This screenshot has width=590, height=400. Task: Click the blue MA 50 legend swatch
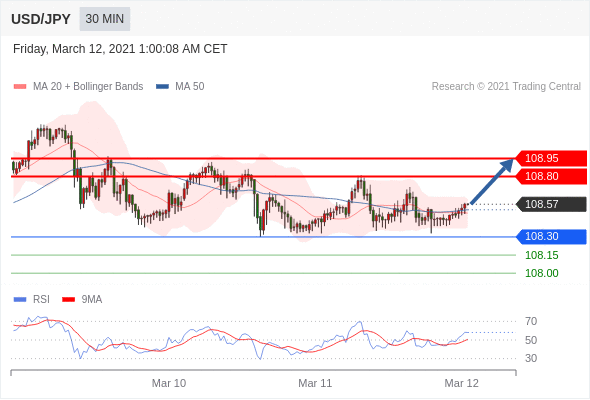coord(162,87)
